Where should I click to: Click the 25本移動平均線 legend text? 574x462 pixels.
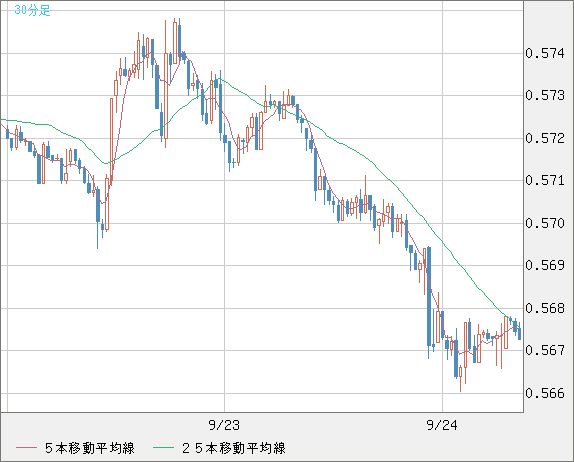[x=234, y=448]
